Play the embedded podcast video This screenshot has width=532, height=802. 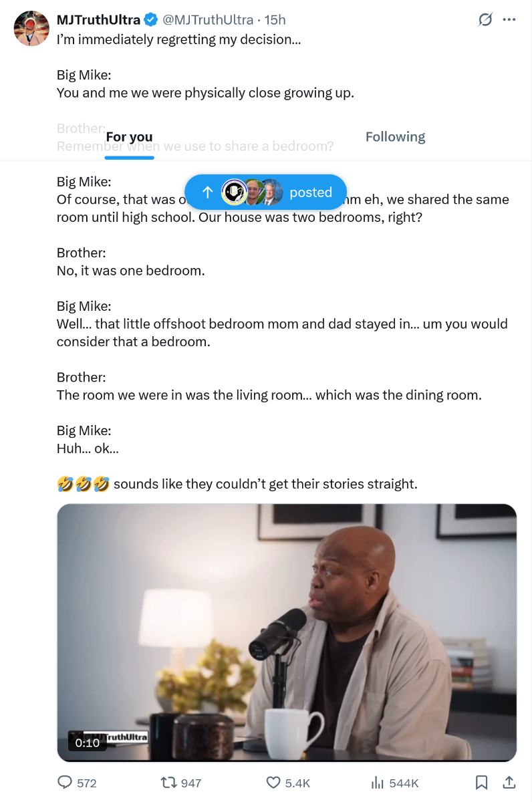click(287, 632)
